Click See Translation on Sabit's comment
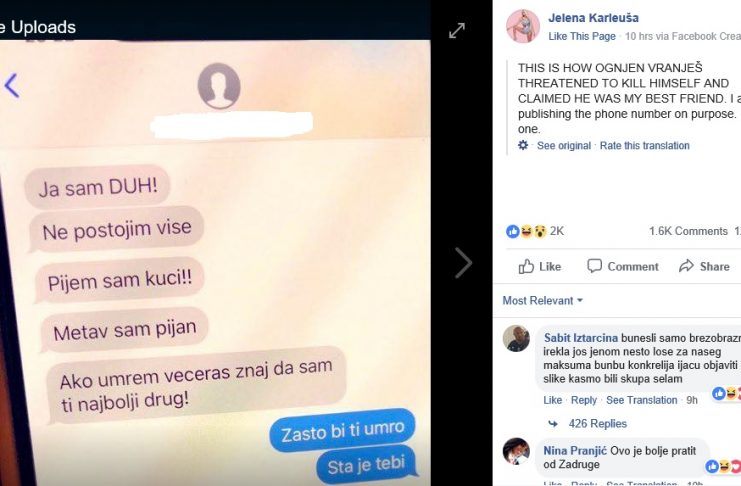 click(642, 400)
